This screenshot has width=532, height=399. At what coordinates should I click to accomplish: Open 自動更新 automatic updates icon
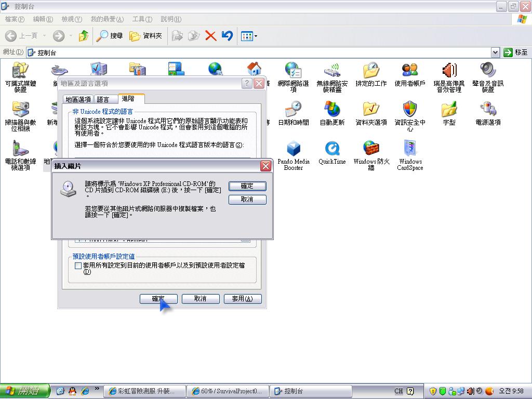pyautogui.click(x=332, y=110)
